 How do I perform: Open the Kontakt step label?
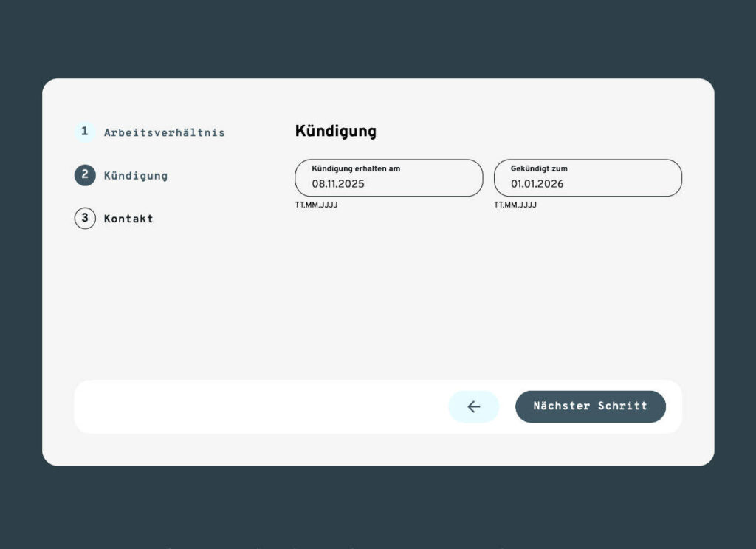(x=128, y=219)
